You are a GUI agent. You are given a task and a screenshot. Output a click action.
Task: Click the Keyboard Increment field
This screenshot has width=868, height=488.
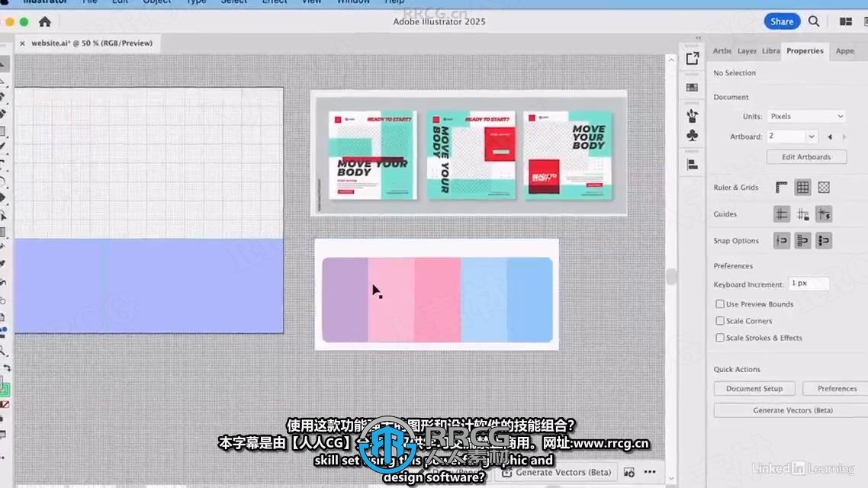809,284
